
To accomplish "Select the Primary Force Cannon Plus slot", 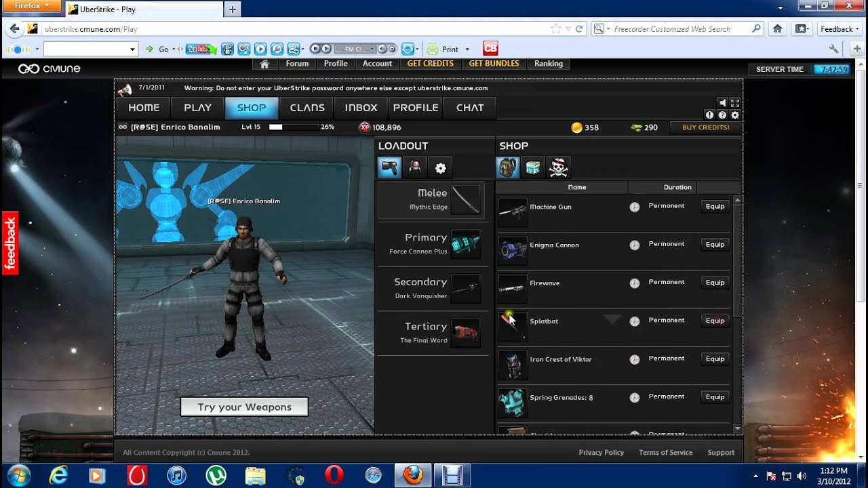I will click(x=431, y=244).
